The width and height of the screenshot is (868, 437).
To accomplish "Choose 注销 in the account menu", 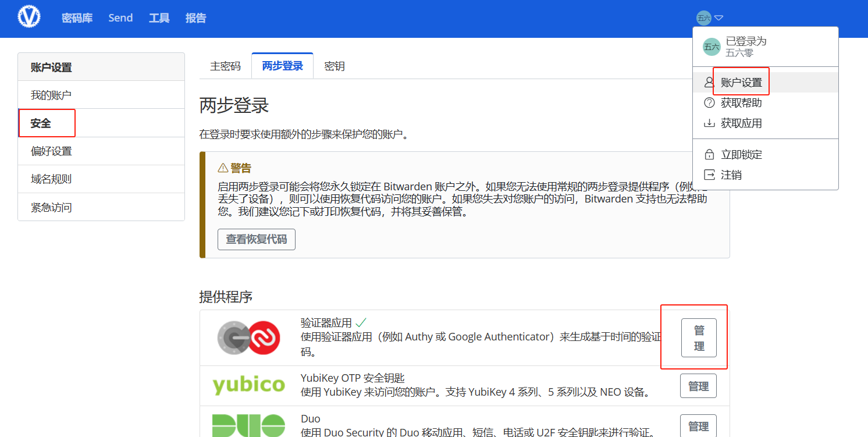I will pyautogui.click(x=766, y=175).
